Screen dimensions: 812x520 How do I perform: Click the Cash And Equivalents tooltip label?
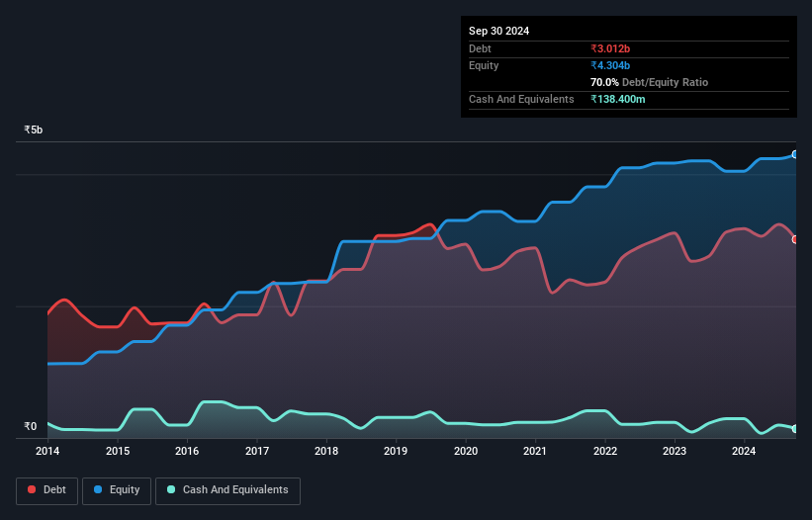click(521, 99)
